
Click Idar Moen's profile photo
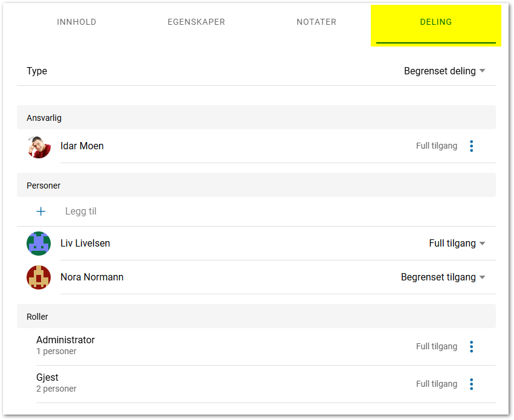point(39,146)
